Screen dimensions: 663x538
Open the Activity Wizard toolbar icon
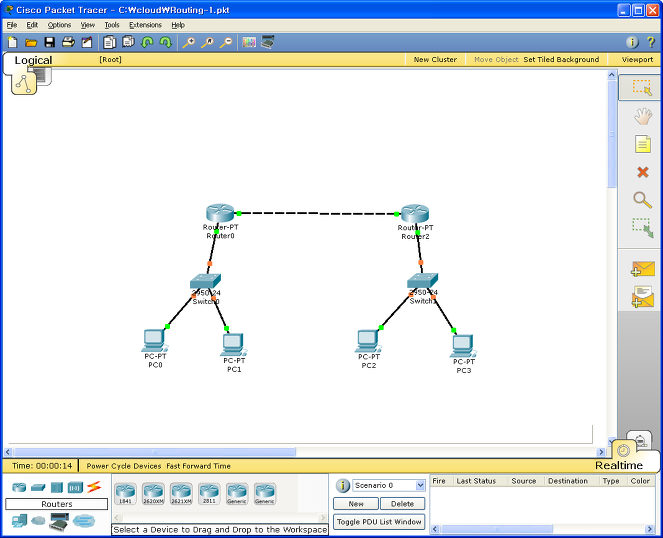click(87, 42)
